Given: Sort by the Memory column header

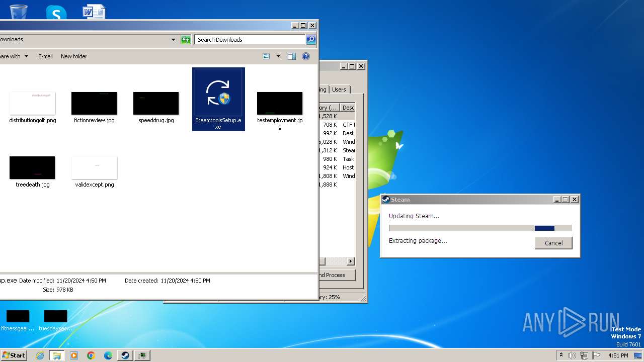Looking at the screenshot, I should 329,108.
